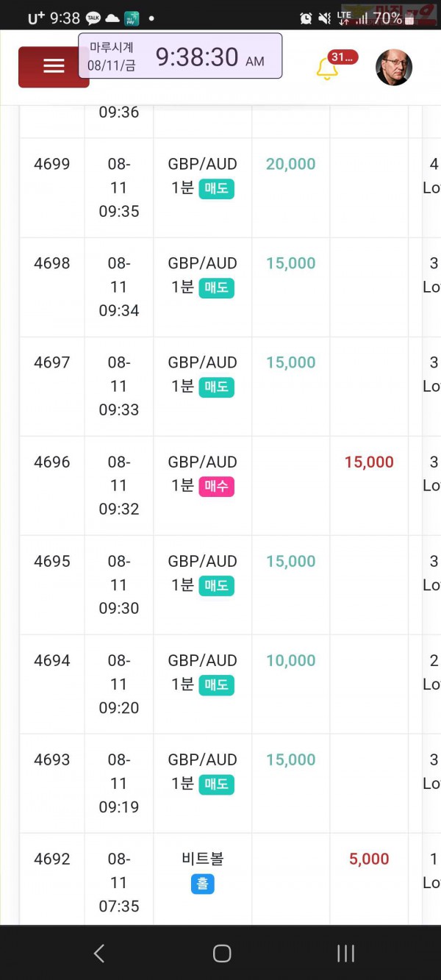This screenshot has height=980, width=441.
Task: Tap the red 31 notification badge
Action: [x=343, y=57]
